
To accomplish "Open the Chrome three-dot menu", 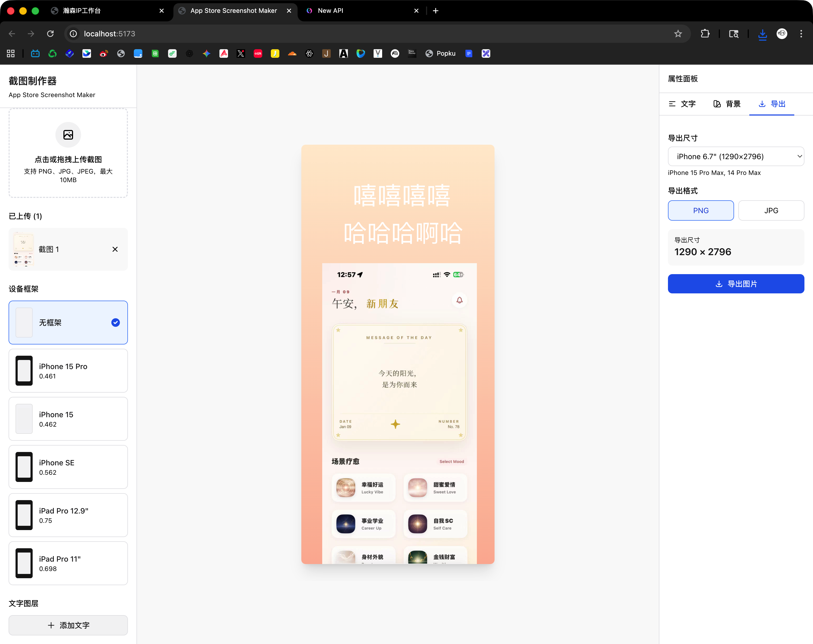I will tap(801, 33).
